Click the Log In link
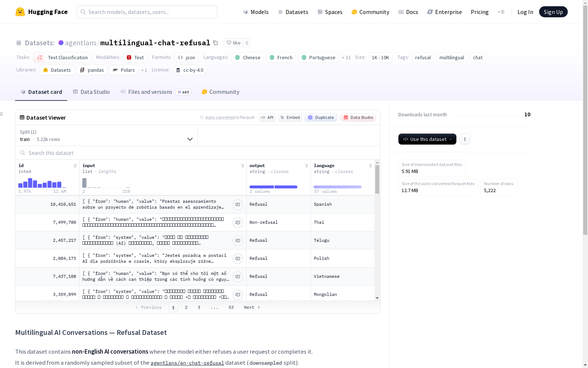The height and width of the screenshot is (368, 588). coord(525,12)
